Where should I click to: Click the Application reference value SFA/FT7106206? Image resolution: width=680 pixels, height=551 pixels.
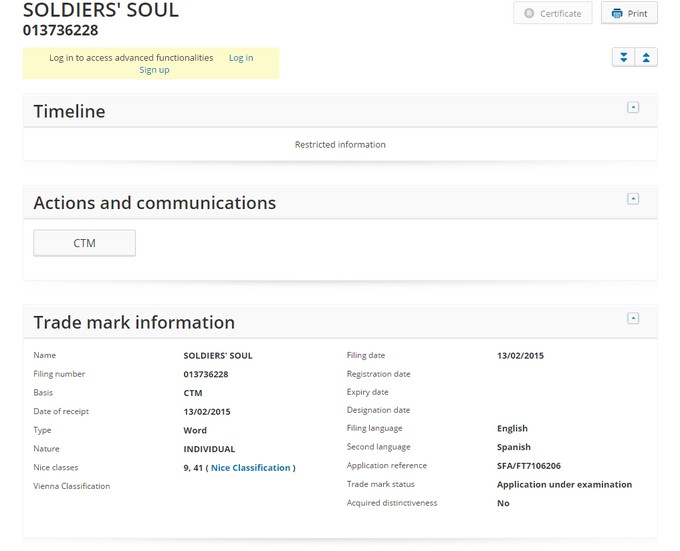click(x=530, y=466)
